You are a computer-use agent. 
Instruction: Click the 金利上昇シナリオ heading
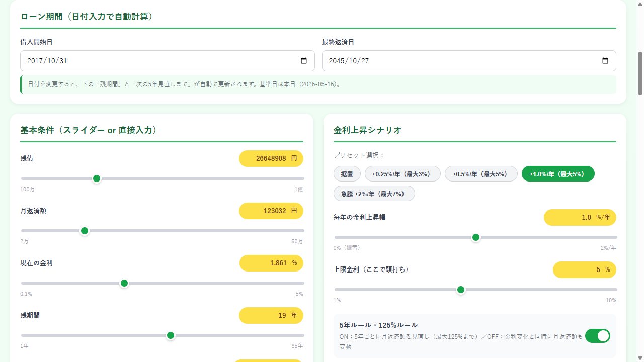(367, 130)
